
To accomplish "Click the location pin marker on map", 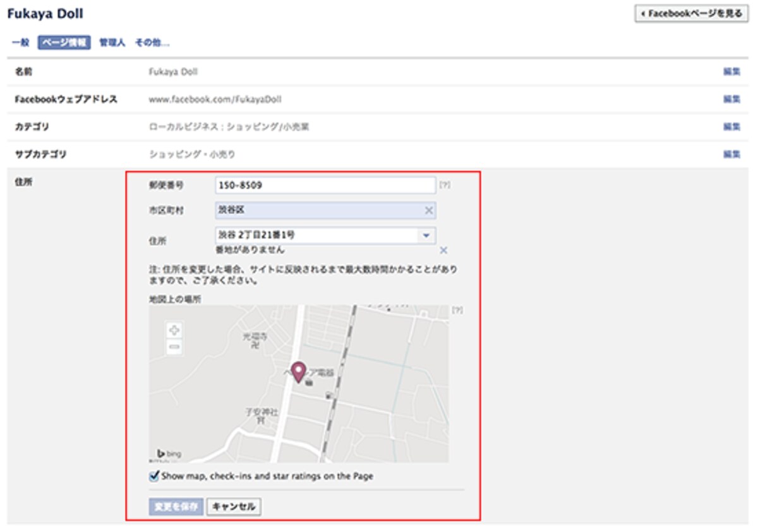I will point(298,373).
